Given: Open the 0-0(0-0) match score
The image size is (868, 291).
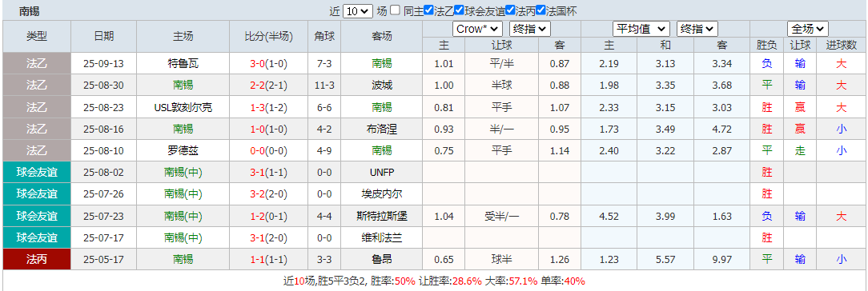Looking at the screenshot, I should tap(269, 150).
